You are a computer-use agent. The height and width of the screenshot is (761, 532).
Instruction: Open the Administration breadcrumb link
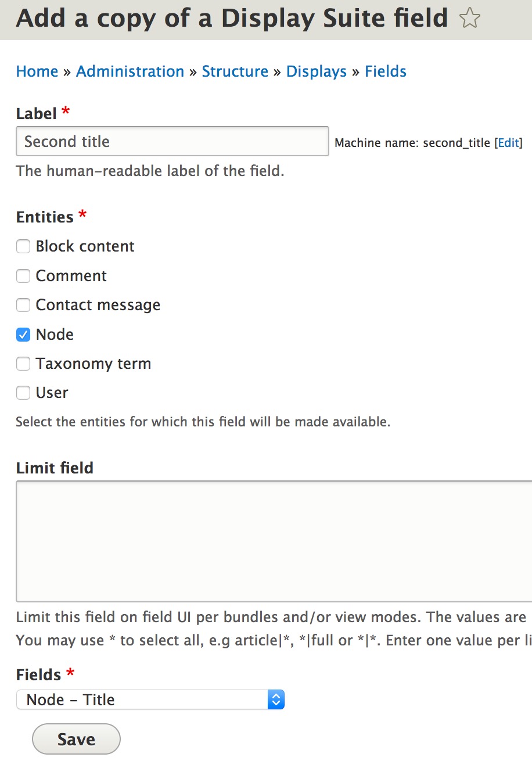pyautogui.click(x=130, y=71)
